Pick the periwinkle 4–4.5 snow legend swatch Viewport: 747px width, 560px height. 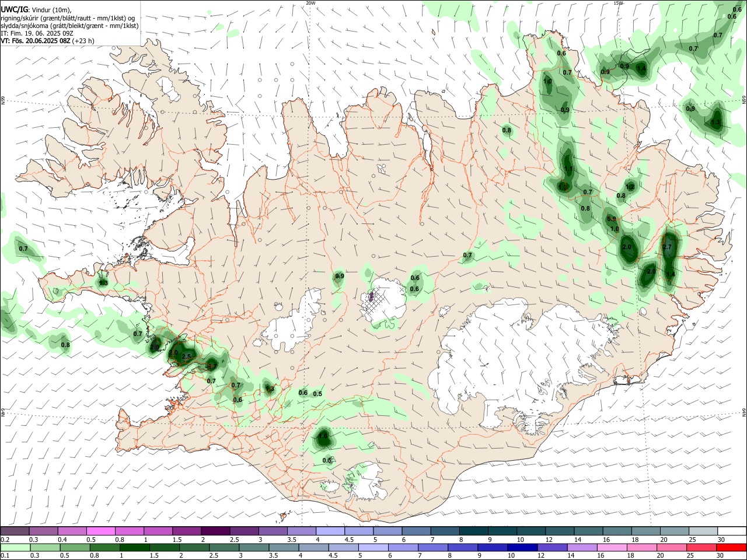330,531
